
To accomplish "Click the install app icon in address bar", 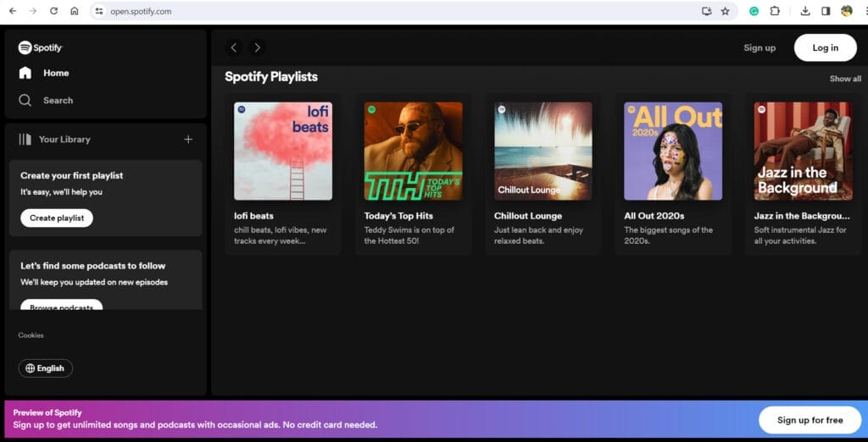I will (706, 11).
